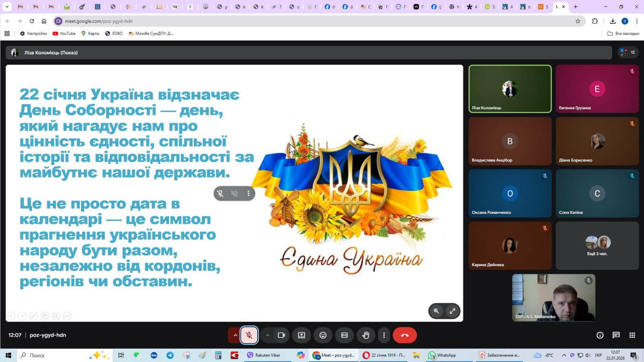The height and width of the screenshot is (362, 644).
Task: Open the meeting details info panel
Action: tap(600, 335)
